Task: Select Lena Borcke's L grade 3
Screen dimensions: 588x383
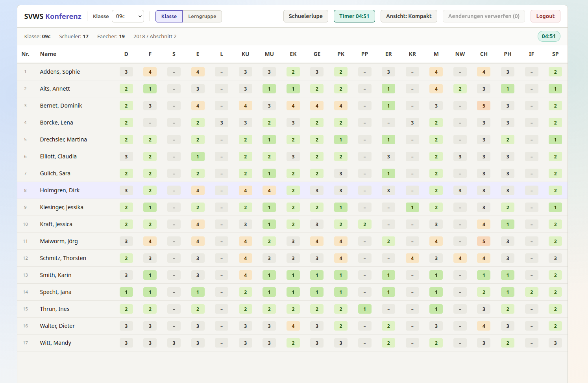Action: click(x=222, y=123)
